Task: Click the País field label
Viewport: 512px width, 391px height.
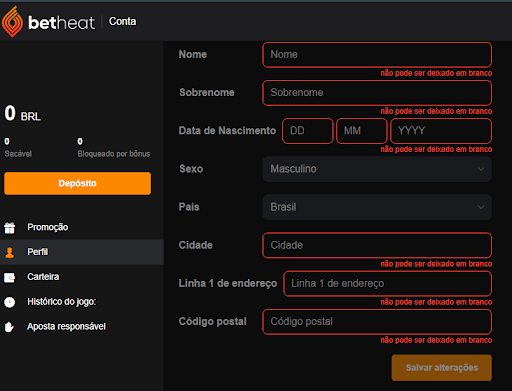Action: pos(189,207)
